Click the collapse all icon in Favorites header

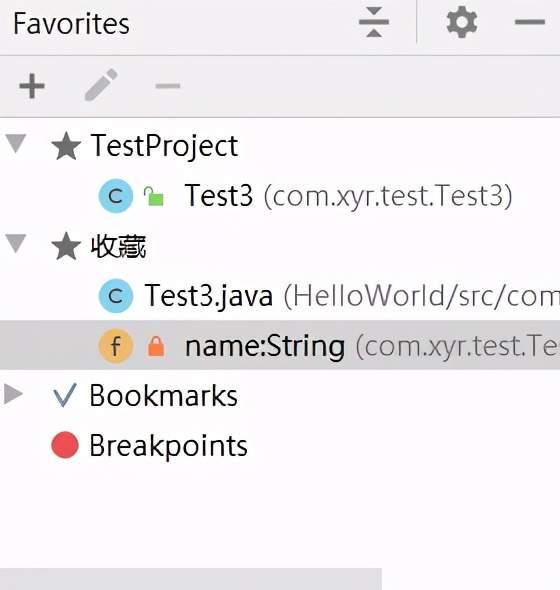pos(374,22)
